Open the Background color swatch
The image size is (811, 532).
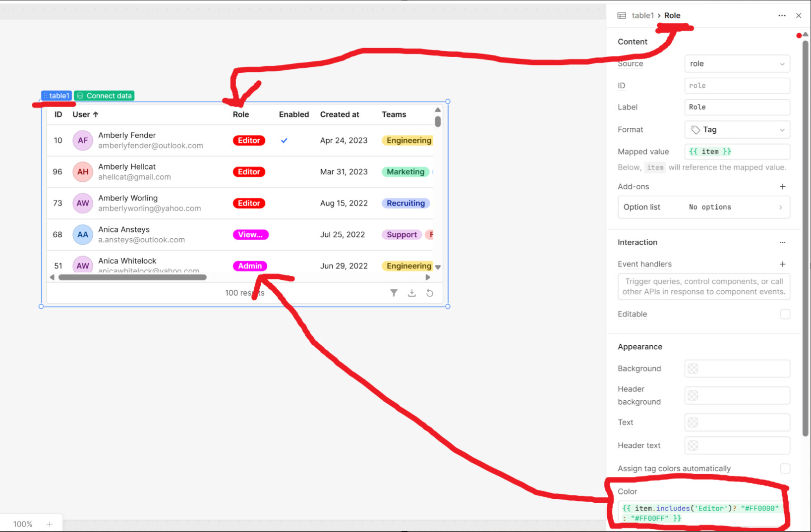click(x=693, y=369)
